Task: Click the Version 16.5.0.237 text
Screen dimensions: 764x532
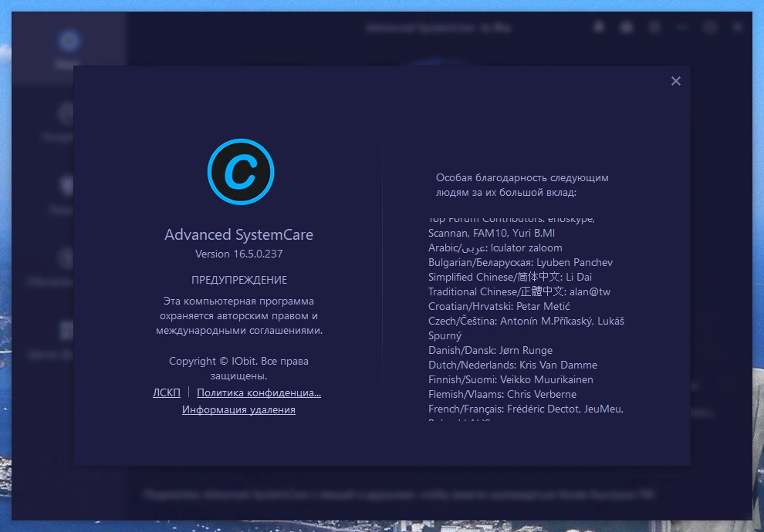Action: coord(238,254)
